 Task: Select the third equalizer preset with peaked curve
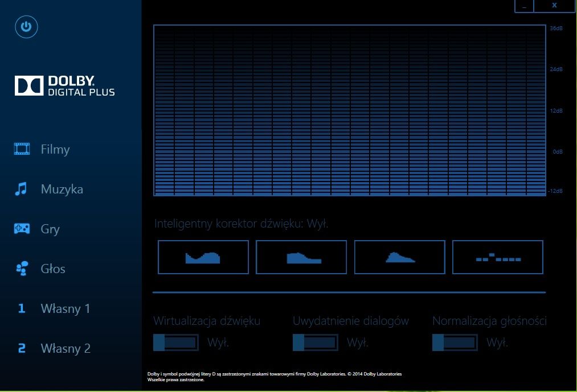pos(400,257)
